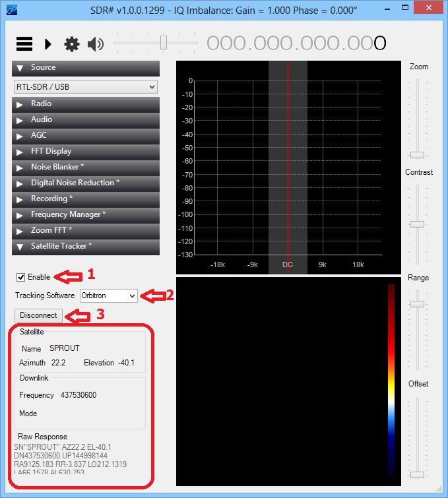The image size is (448, 498).
Task: Click the Disconnect button
Action: point(38,315)
